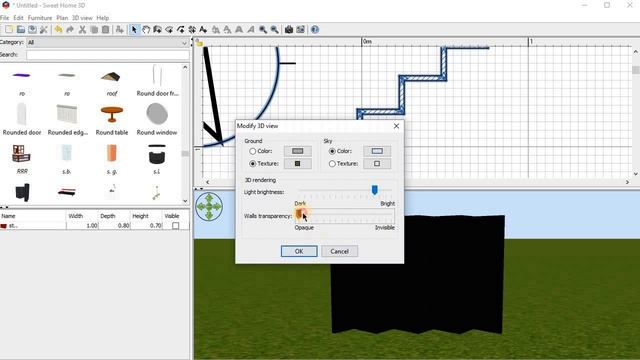The width and height of the screenshot is (640, 360).
Task: Click plan horizontal scrollbar left arrow
Action: [207, 182]
